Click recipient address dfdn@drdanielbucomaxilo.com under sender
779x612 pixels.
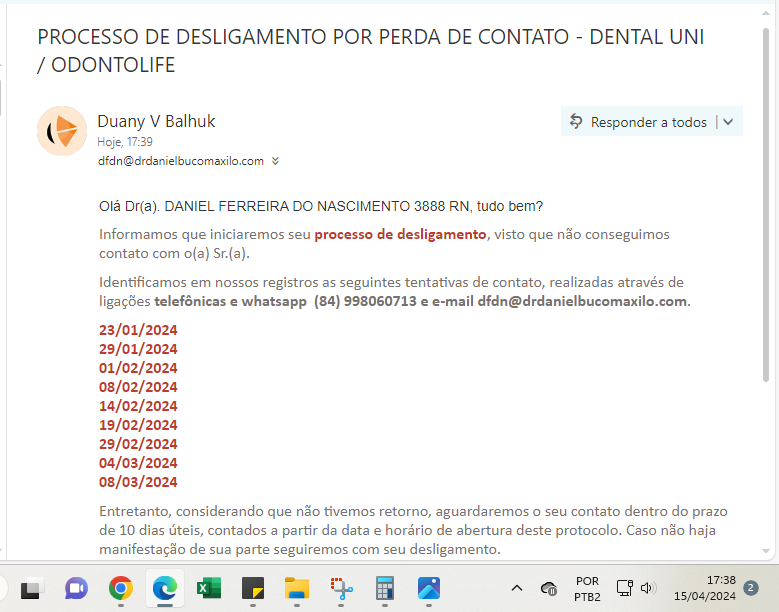point(181,161)
